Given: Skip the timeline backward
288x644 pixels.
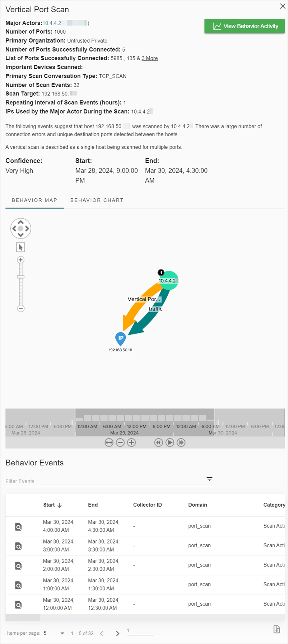Looking at the screenshot, I should (158, 442).
